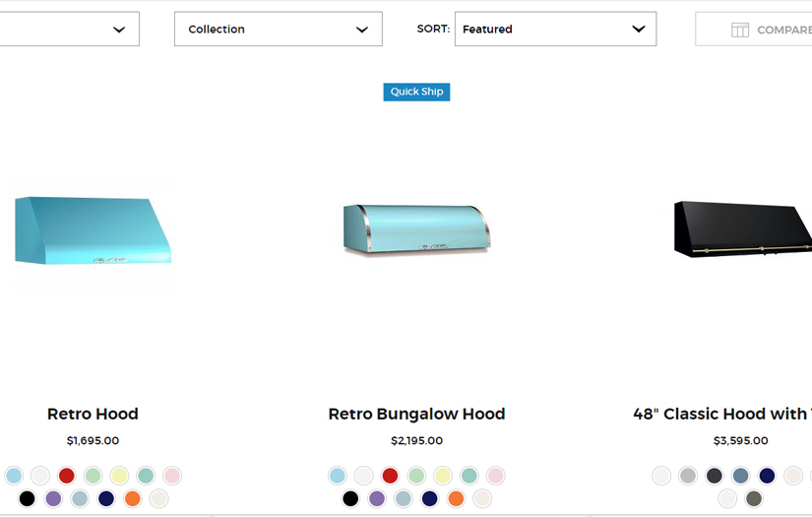This screenshot has width=812, height=517.
Task: Select light blue swatch for Retro Bungalow Hood
Action: 338,476
